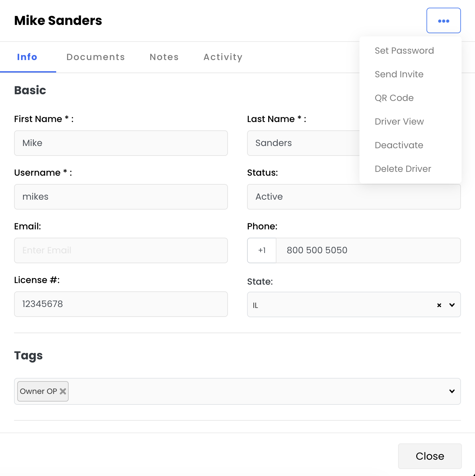
Task: Expand the State dropdown arrow
Action: 452,305
